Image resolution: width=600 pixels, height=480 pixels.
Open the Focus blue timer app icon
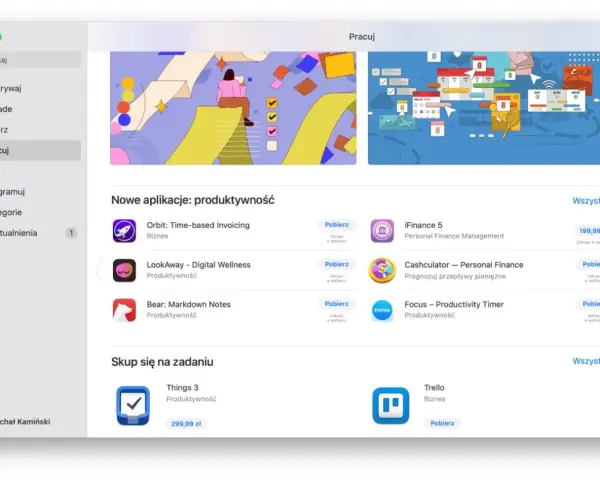pos(382,310)
